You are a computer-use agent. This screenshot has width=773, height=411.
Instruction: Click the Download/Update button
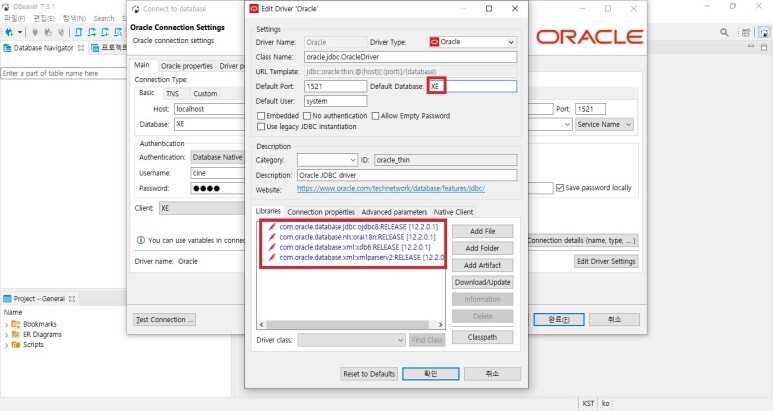pos(483,282)
